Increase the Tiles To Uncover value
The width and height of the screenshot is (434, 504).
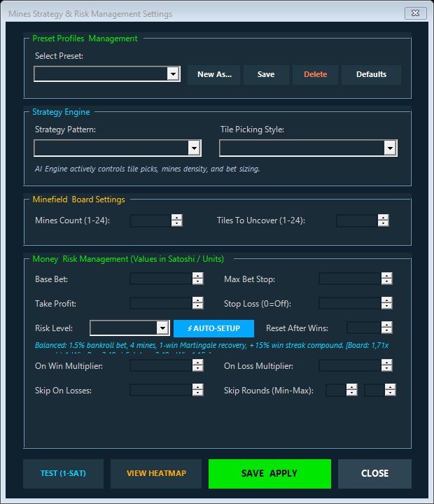(x=383, y=218)
